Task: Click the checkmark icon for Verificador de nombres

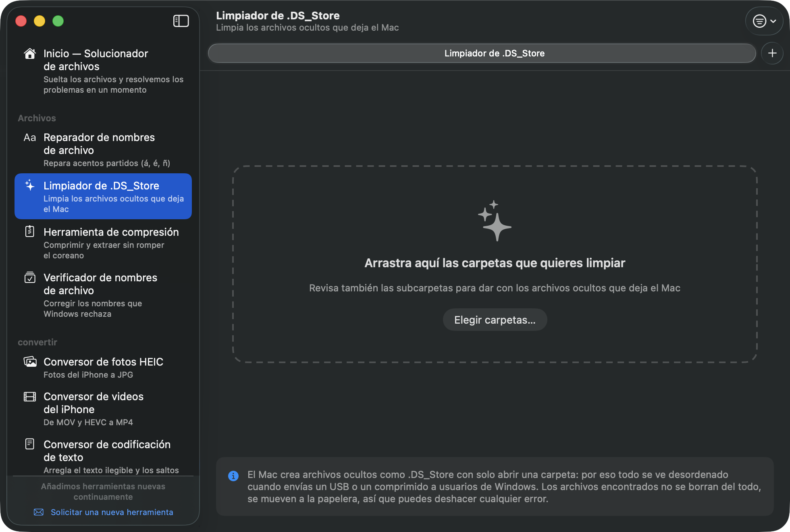Action: click(30, 277)
